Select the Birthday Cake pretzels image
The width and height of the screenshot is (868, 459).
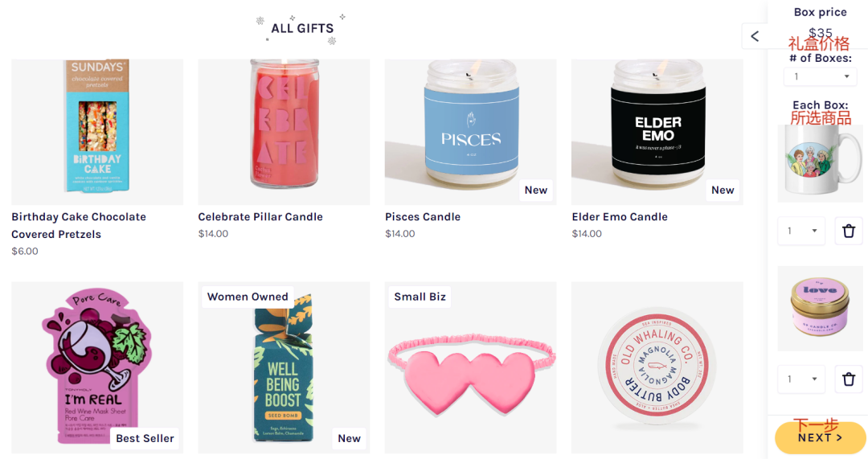tap(97, 132)
